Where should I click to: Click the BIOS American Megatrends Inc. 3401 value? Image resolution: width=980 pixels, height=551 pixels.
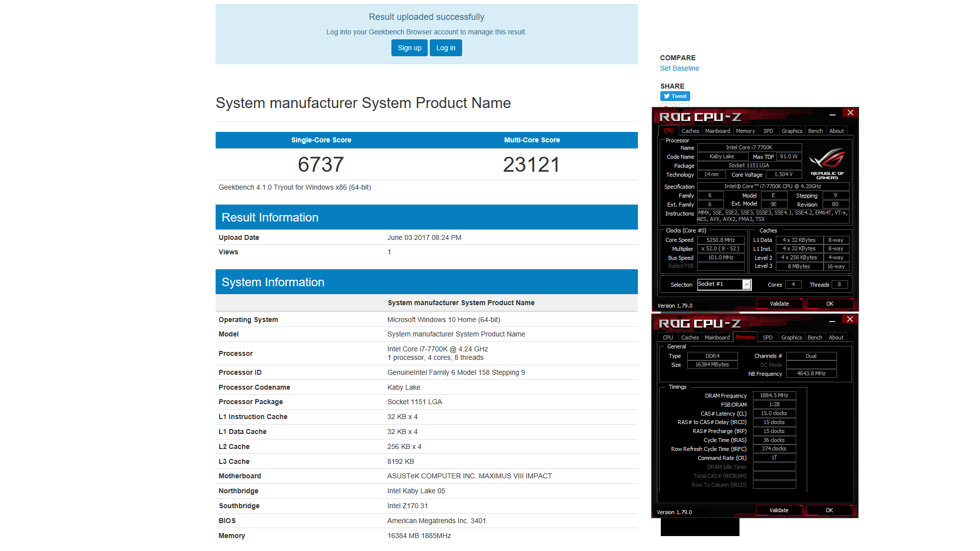(437, 521)
